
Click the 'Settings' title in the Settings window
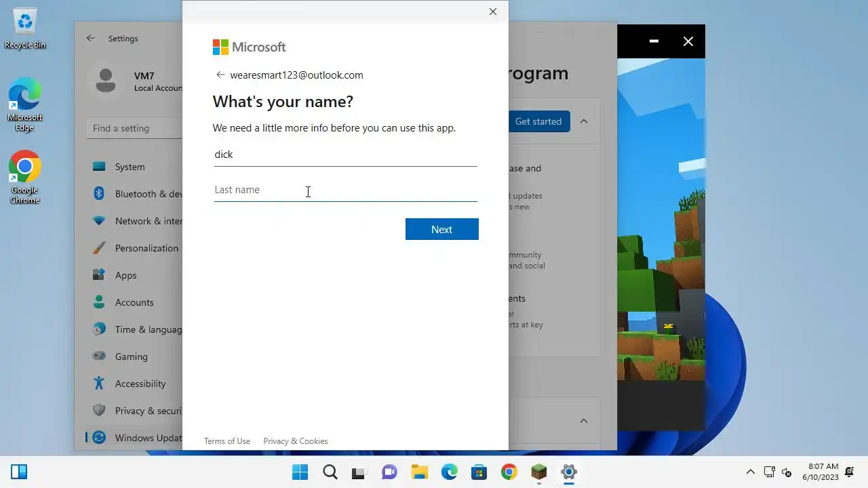tap(123, 39)
